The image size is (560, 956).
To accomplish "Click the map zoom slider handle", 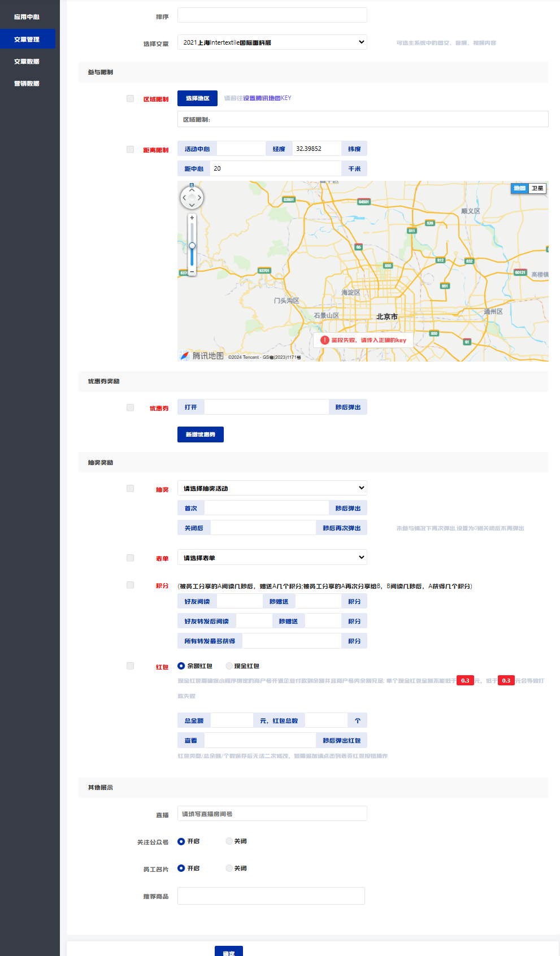I will click(x=192, y=246).
